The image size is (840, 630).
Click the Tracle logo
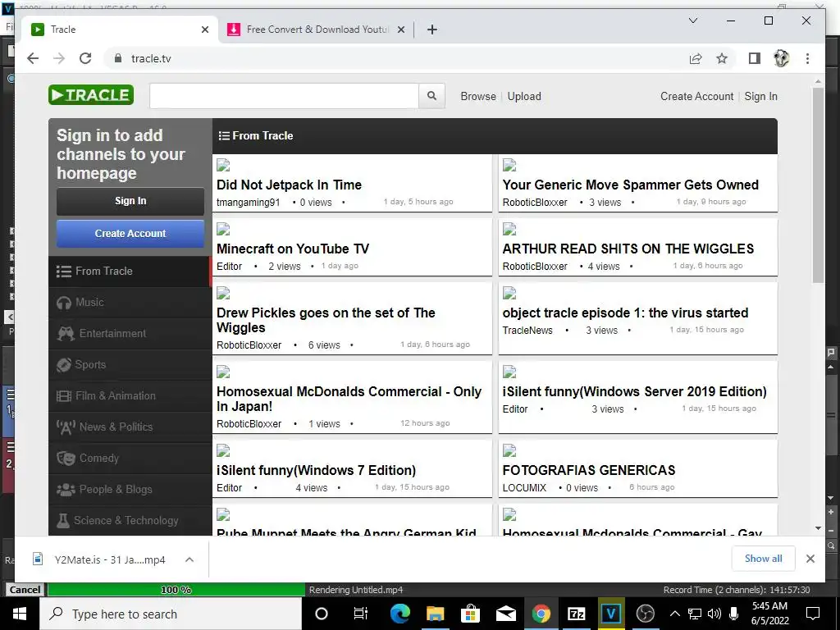point(91,95)
